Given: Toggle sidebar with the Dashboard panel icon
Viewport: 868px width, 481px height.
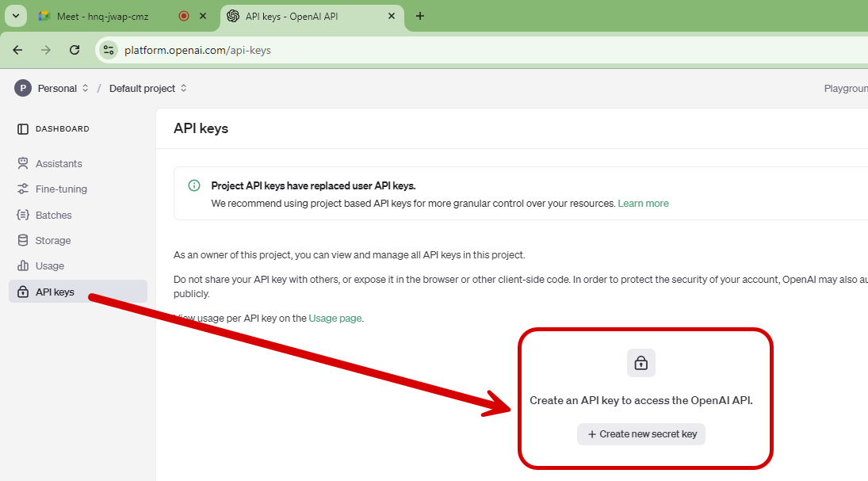Looking at the screenshot, I should pos(23,129).
